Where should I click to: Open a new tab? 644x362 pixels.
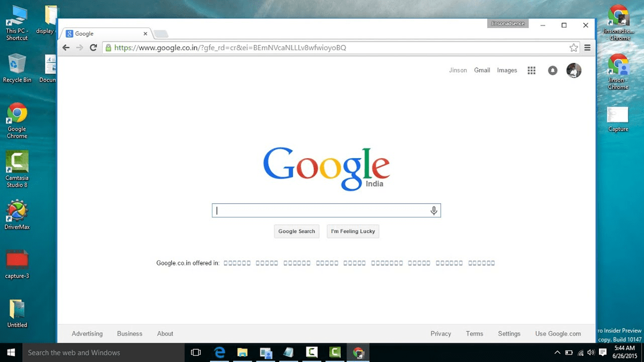click(x=161, y=34)
